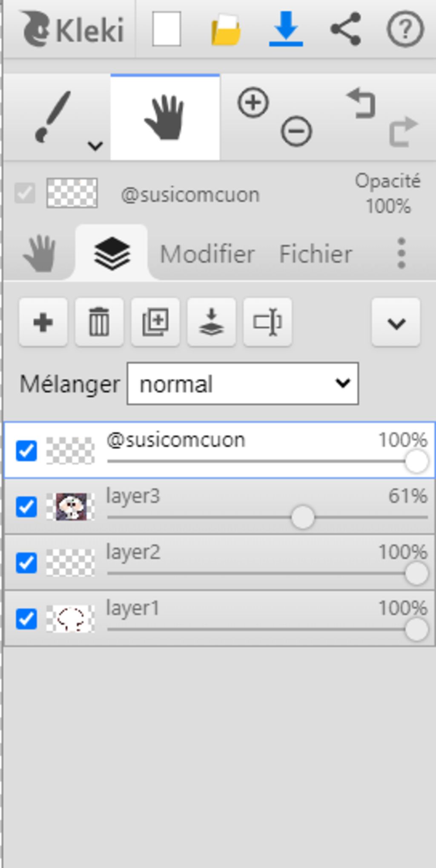This screenshot has height=868, width=436.
Task: Activate the Hand pan tool
Action: point(165,117)
